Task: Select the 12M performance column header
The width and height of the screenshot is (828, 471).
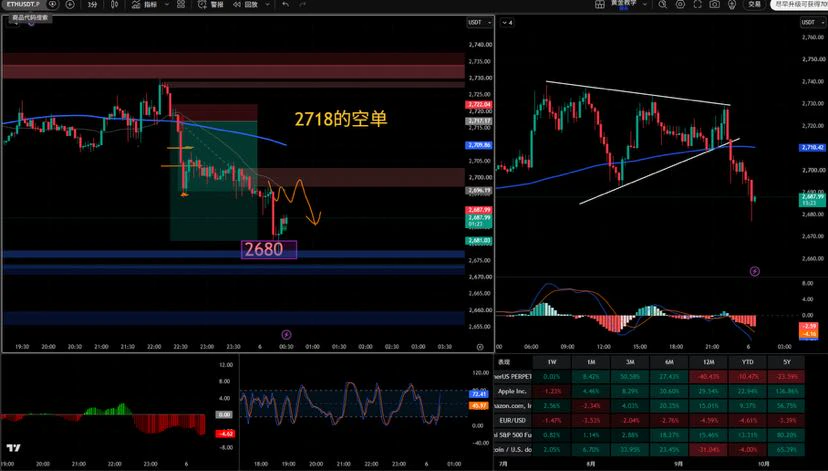Action: coord(708,362)
